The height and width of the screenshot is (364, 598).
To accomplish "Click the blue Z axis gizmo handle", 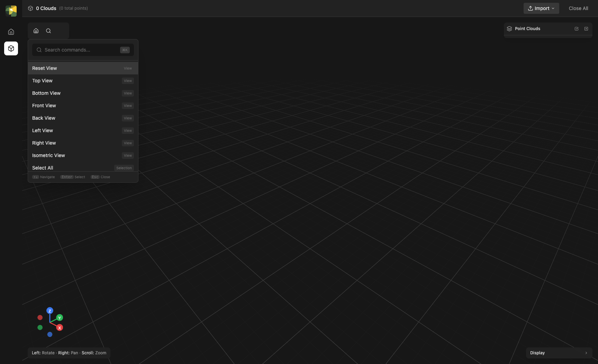I will click(x=50, y=311).
